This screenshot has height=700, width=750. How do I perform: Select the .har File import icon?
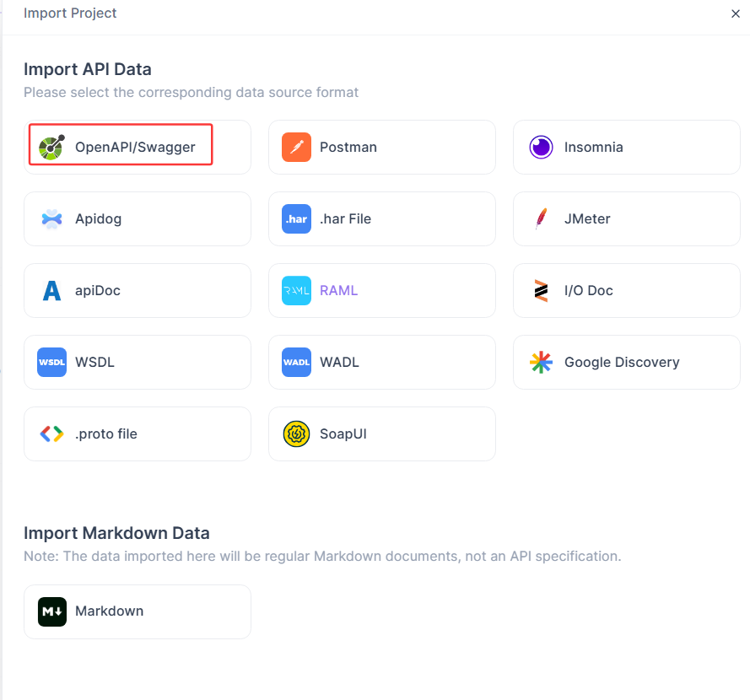click(x=296, y=218)
